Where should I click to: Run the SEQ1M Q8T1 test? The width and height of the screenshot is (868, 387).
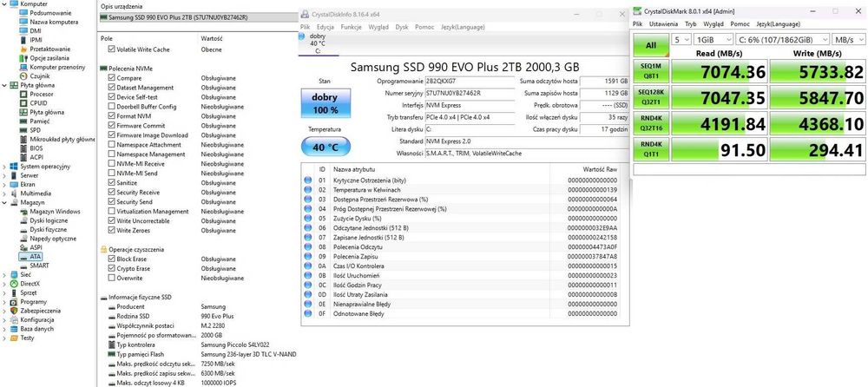click(651, 72)
